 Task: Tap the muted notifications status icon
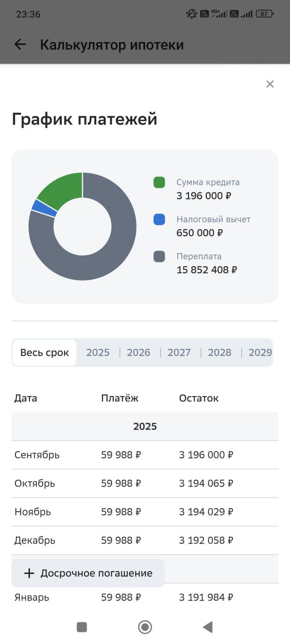pos(191,14)
